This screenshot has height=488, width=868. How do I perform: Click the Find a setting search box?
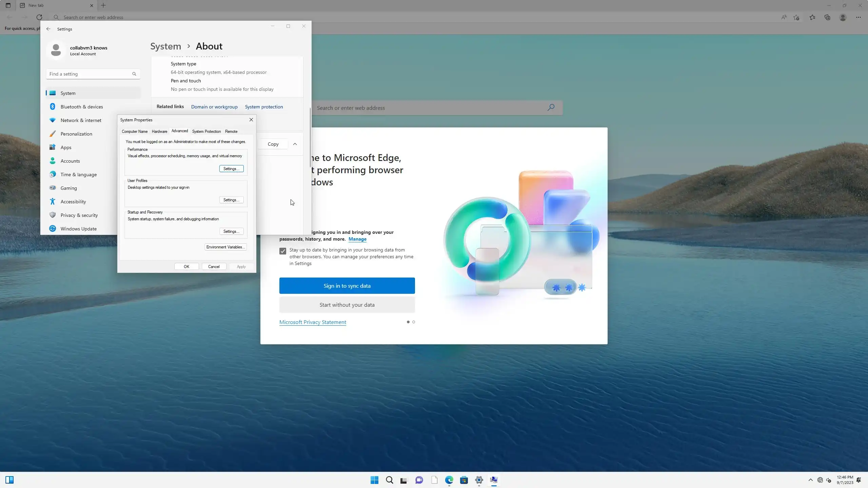point(90,74)
